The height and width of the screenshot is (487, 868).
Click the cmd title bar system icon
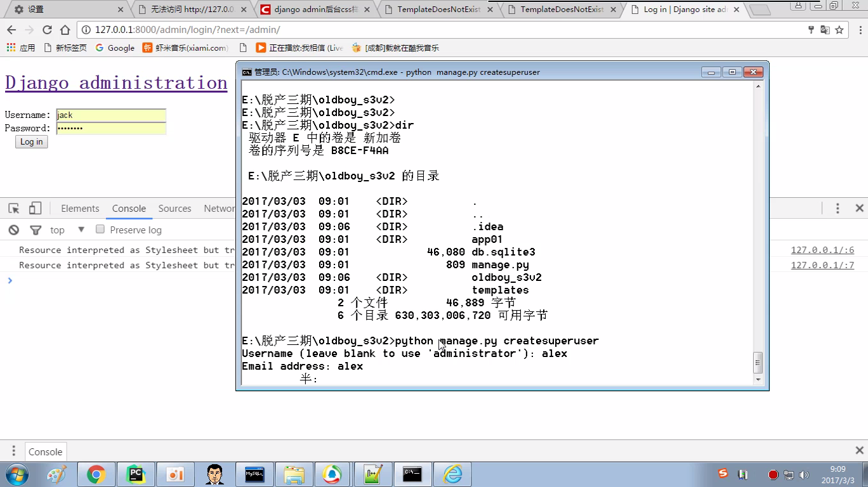[246, 72]
